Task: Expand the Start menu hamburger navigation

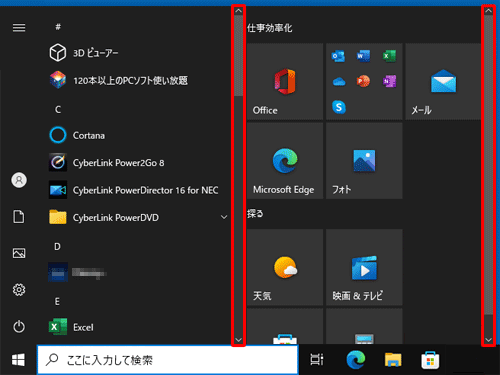Action: 19,27
